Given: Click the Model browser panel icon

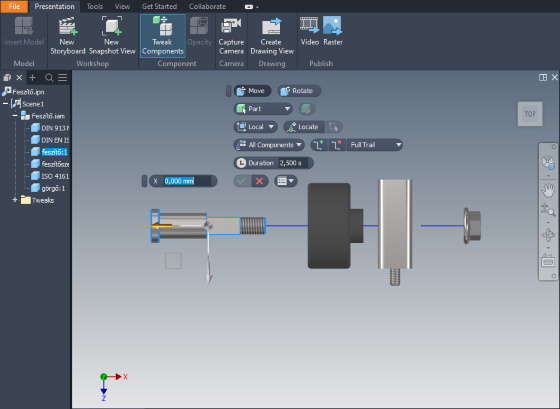Looking at the screenshot, I should click(x=7, y=77).
